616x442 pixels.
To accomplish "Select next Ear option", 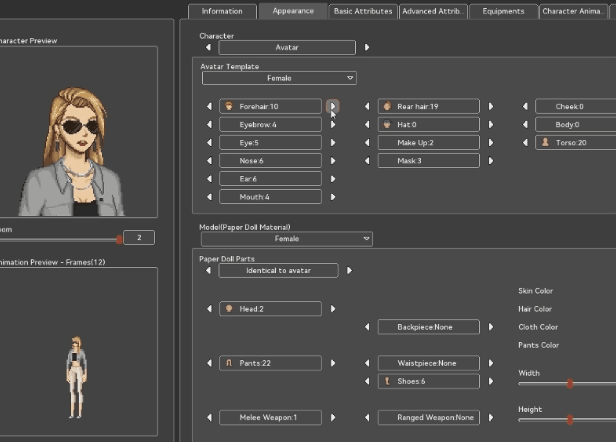I will click(x=333, y=179).
